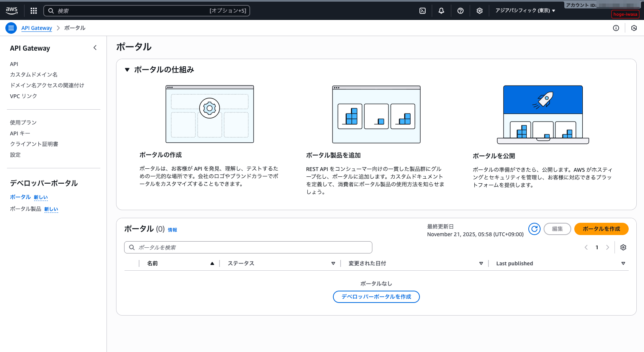Image resolution: width=644 pixels, height=352 pixels.
Task: Click the orange ポータルを作成 button
Action: point(601,229)
